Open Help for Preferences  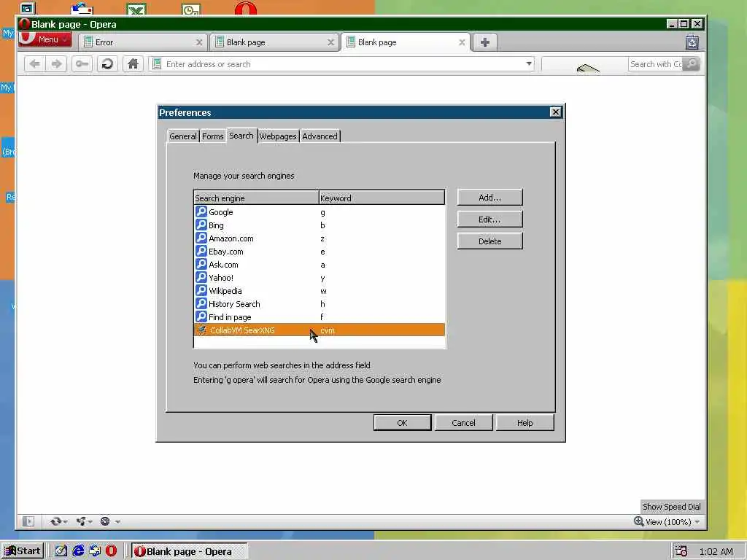pos(525,422)
